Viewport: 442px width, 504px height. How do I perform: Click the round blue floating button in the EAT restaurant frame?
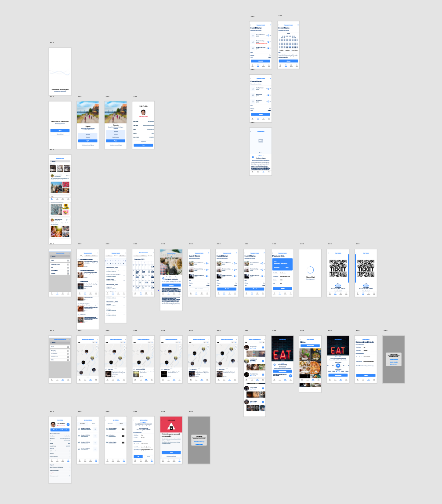pos(290,376)
